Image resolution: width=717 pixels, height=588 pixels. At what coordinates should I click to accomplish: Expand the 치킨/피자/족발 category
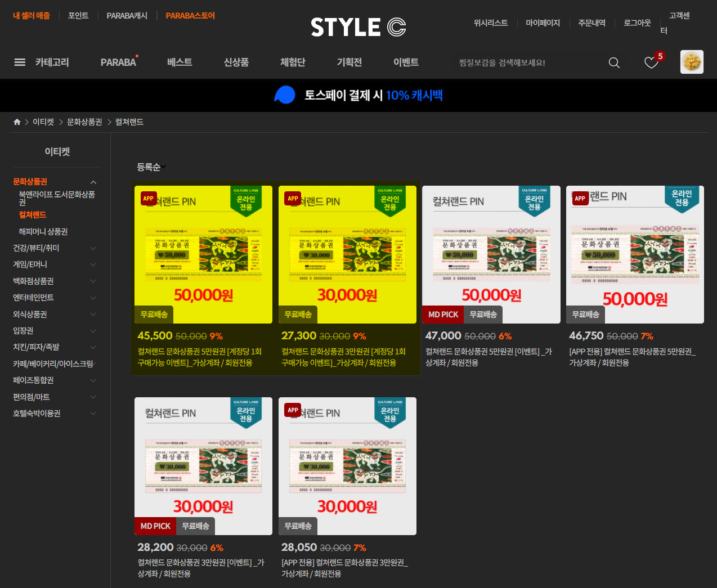click(x=93, y=347)
